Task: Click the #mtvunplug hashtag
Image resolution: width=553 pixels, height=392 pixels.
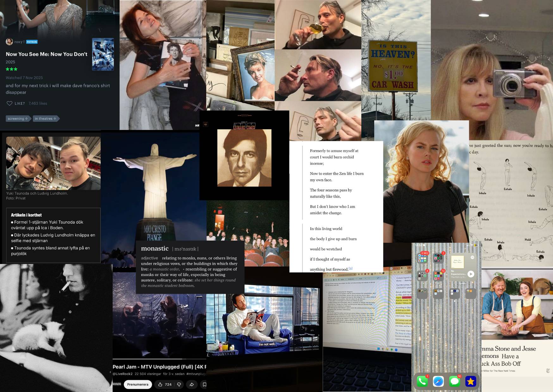Action: [x=196, y=374]
